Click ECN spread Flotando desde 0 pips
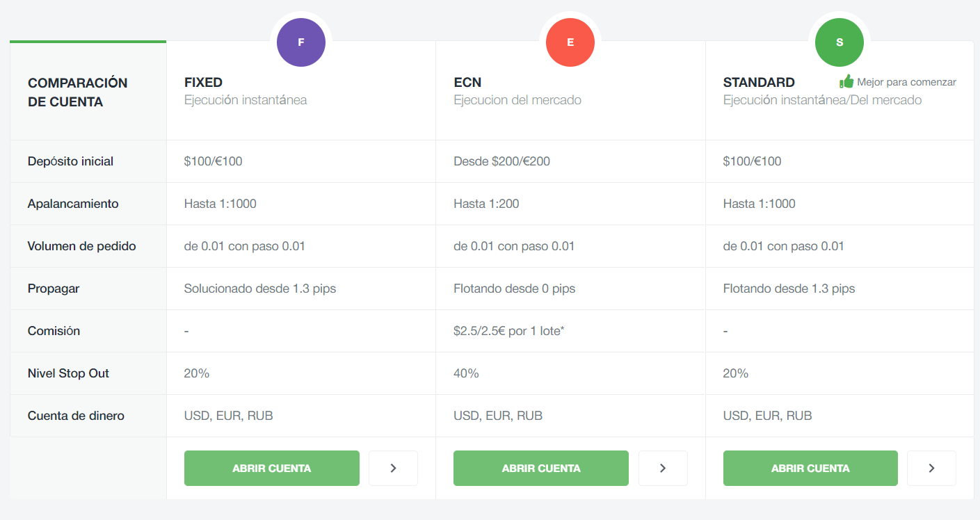The height and width of the screenshot is (520, 980). point(514,289)
